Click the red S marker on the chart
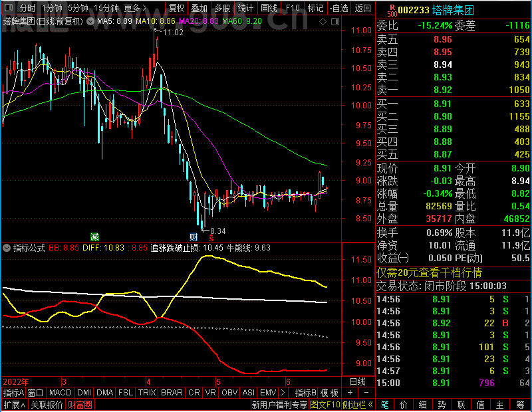Screen dimensions: 532x412 (211, 238)
